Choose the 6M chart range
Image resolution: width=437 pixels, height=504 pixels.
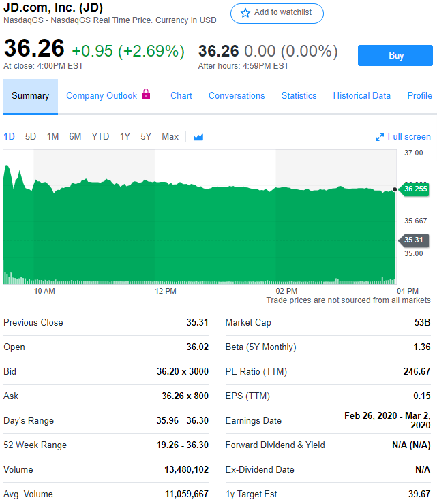click(75, 137)
